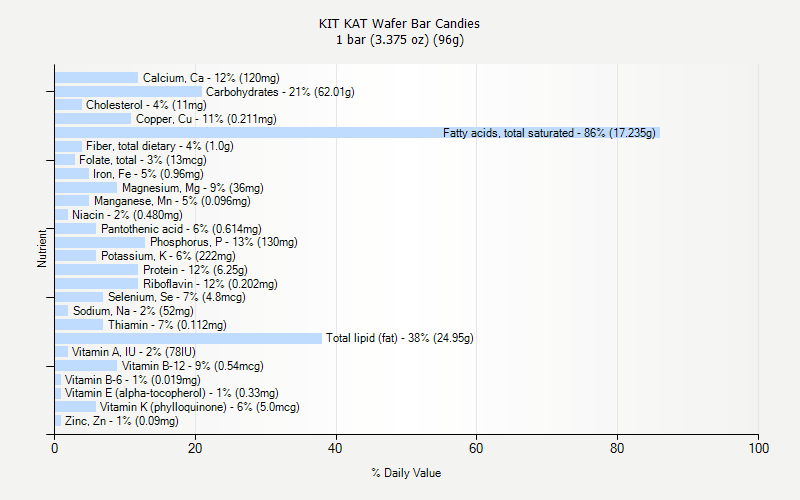800x500 pixels.
Task: Click the blue bar left of Calcium label
Action: (x=96, y=78)
